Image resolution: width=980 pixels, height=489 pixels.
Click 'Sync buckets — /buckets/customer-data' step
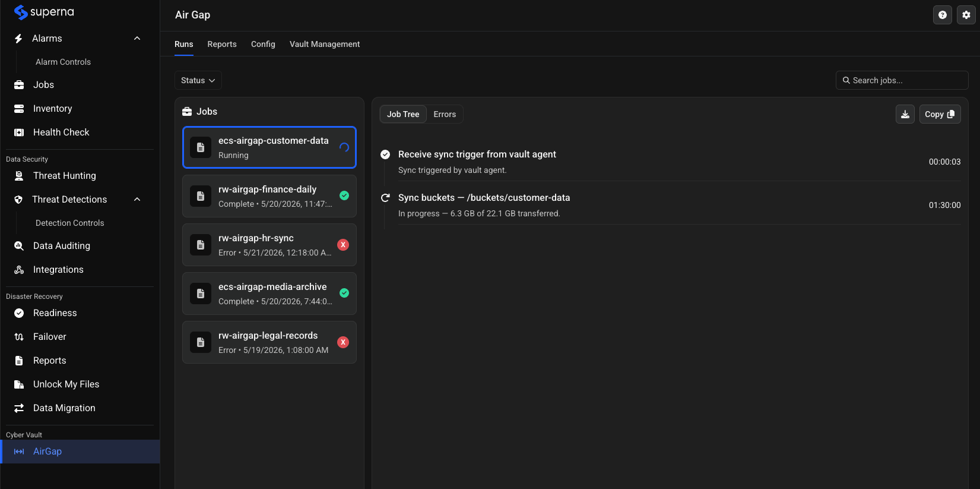[484, 198]
